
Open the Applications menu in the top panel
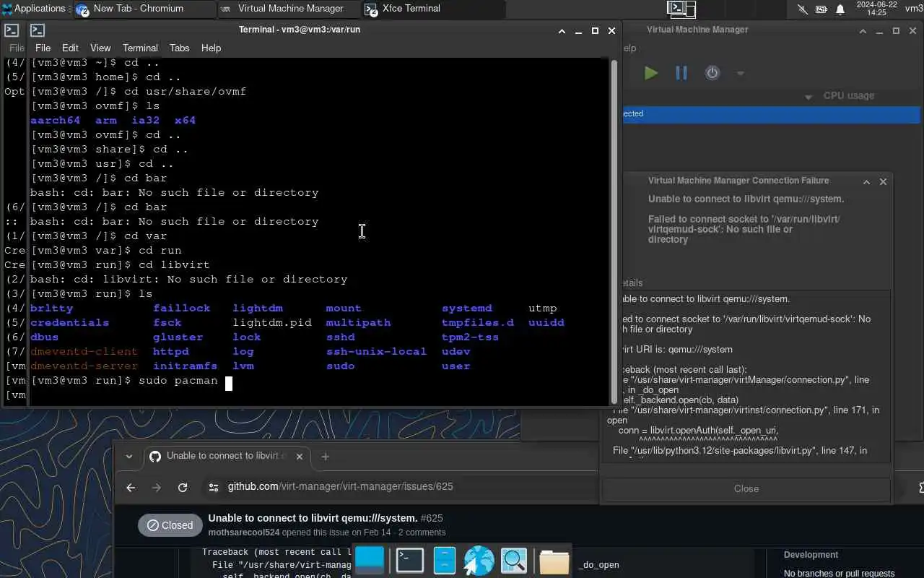33,9
